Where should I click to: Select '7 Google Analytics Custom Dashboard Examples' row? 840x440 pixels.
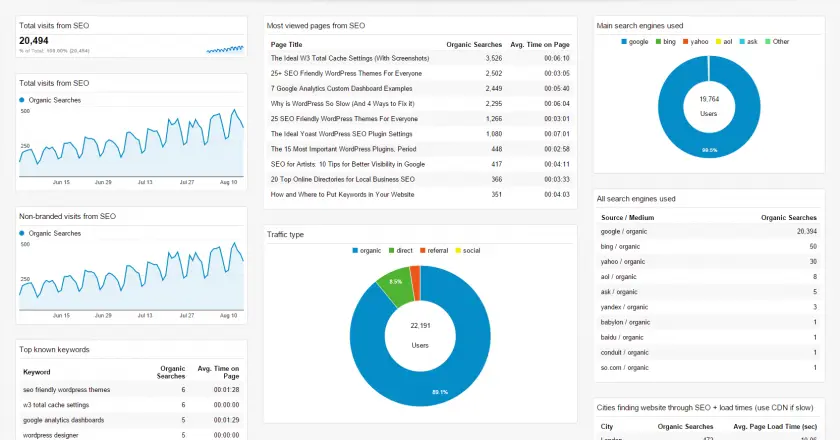coord(420,88)
